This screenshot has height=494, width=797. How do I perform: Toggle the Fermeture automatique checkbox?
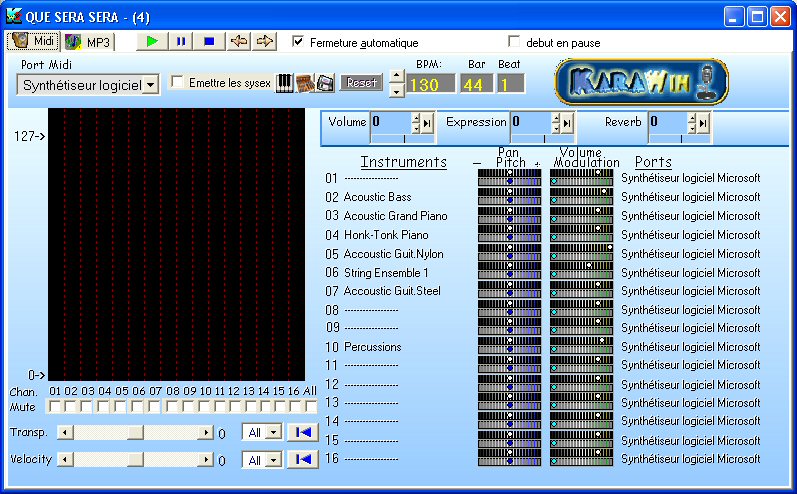pyautogui.click(x=298, y=42)
